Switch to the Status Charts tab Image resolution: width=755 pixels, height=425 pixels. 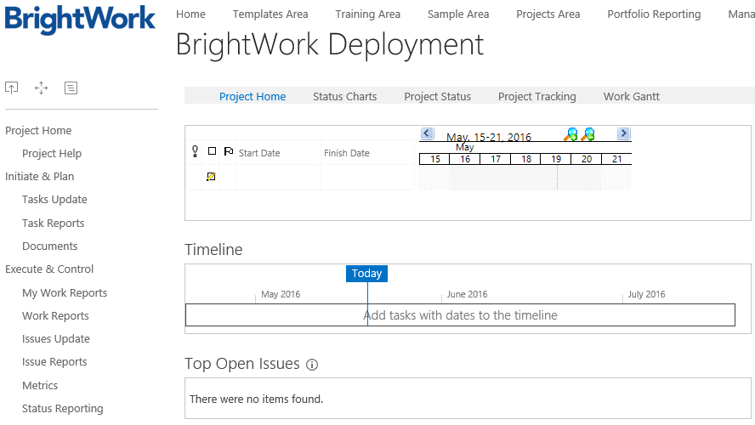point(344,97)
